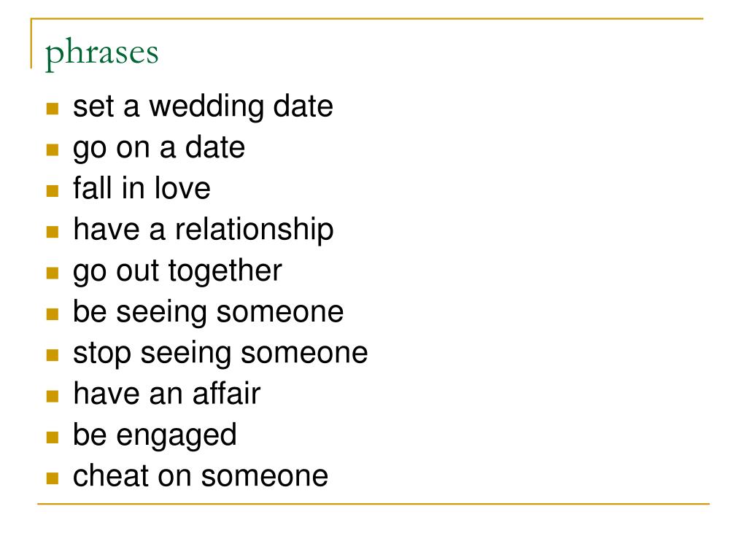The image size is (747, 560).
Task: Select the line 'have a relationship'
Action: [204, 230]
